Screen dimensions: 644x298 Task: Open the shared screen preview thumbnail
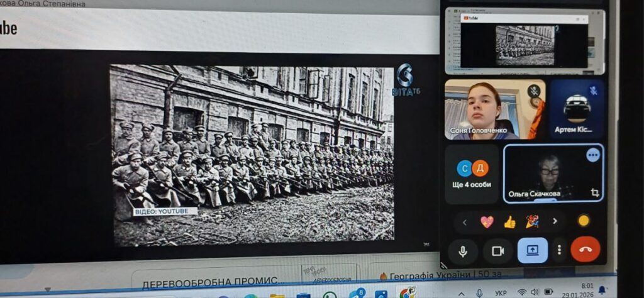[524, 41]
